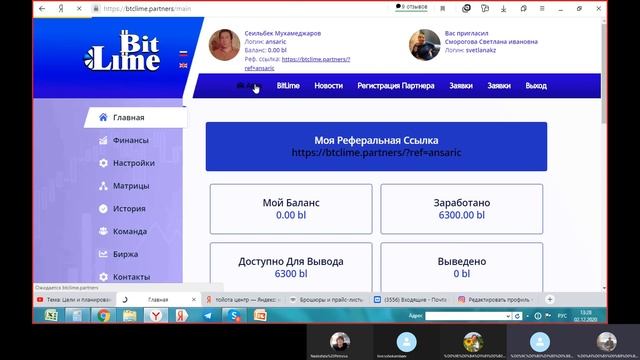Image resolution: width=640 pixels, height=360 pixels.
Task: Click the padlock site security icon
Action: pos(96,8)
